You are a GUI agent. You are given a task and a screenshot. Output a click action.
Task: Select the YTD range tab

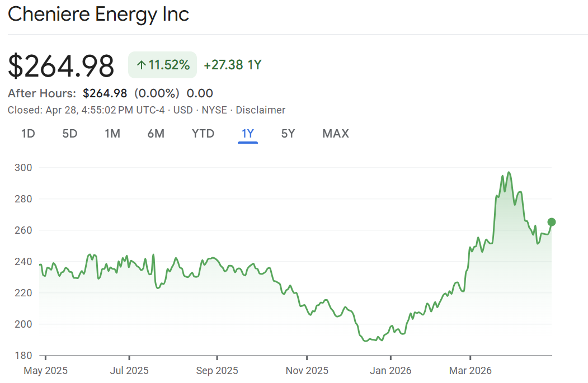click(203, 134)
